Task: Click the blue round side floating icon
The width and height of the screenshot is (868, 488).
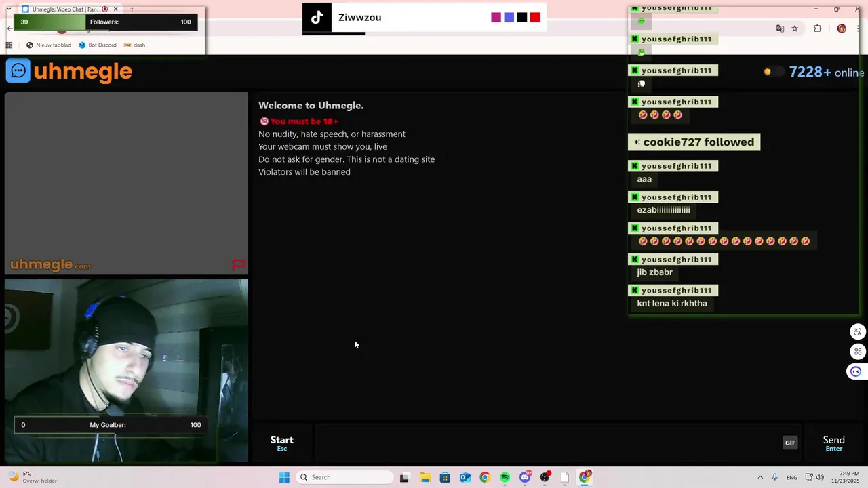Action: pyautogui.click(x=856, y=371)
